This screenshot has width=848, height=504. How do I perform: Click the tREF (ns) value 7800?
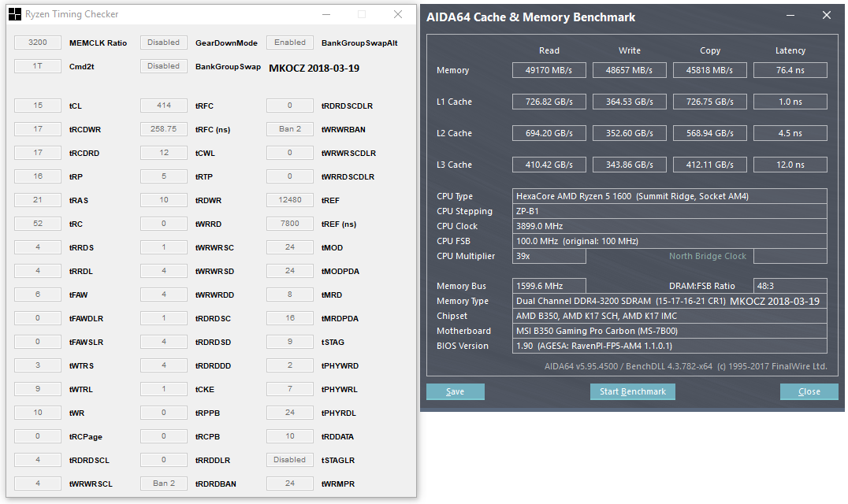[290, 224]
